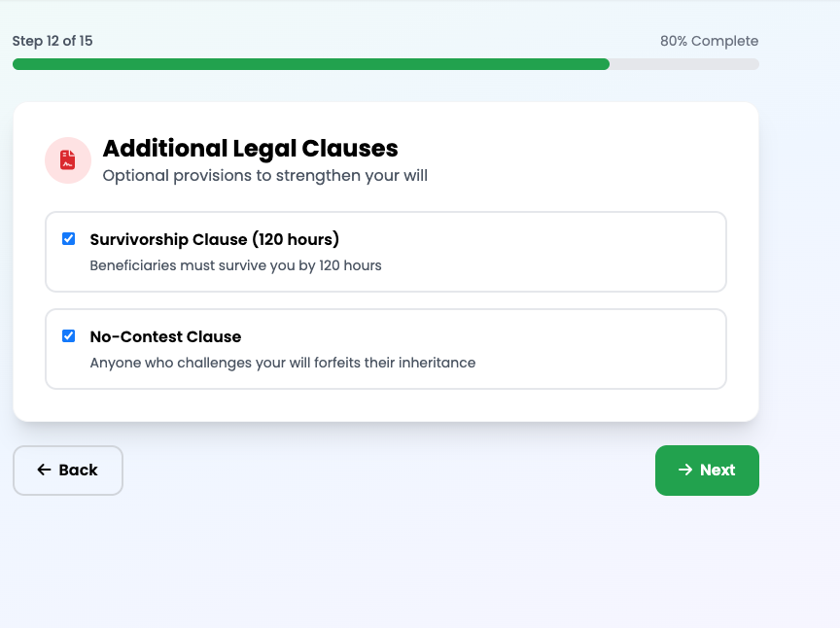Screen dimensions: 840x628
Task: Uncheck the No-Contest Clause checkbox
Action: coord(69,336)
